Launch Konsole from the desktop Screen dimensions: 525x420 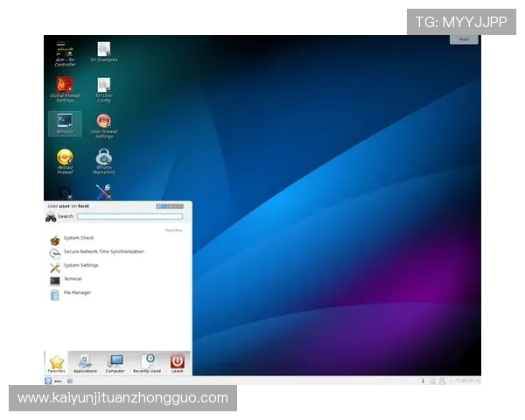65,122
